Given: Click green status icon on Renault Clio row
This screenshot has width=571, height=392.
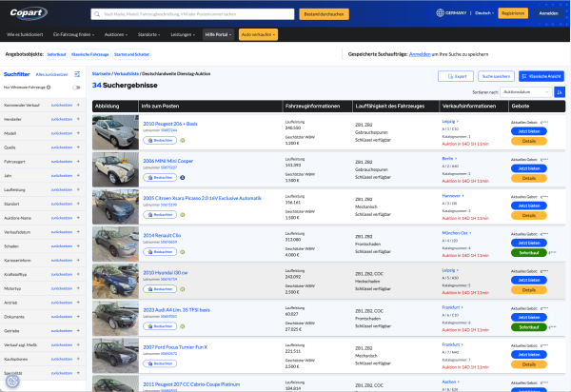Looking at the screenshot, I should point(183,252).
